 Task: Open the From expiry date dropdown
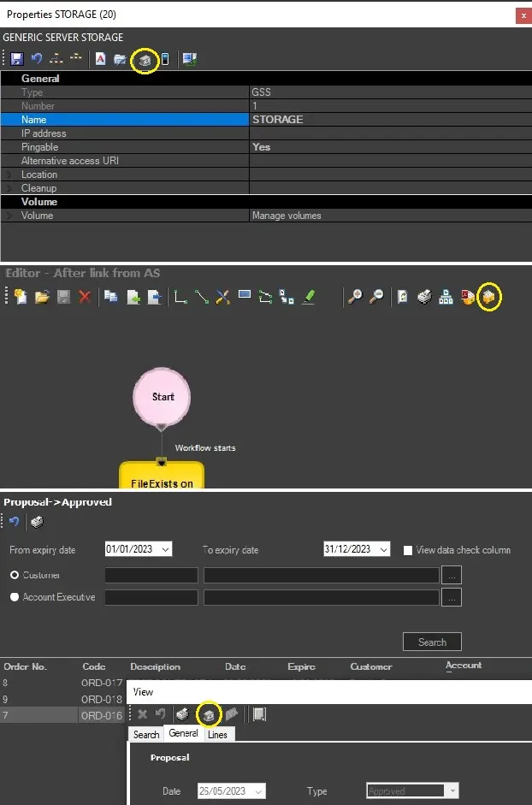(x=165, y=549)
